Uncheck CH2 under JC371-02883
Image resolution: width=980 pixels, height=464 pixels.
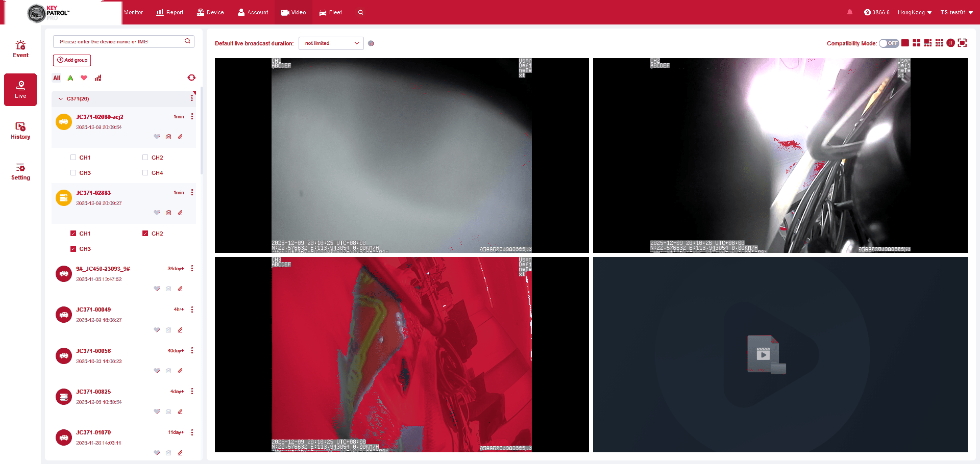point(145,234)
